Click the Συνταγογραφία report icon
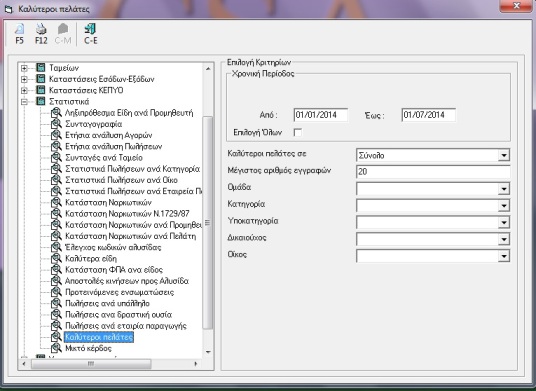Screen dimensions: 536x391 56,124
